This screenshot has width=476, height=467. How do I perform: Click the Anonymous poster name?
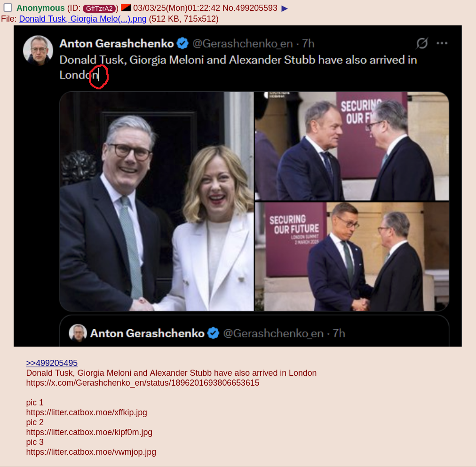[x=40, y=8]
